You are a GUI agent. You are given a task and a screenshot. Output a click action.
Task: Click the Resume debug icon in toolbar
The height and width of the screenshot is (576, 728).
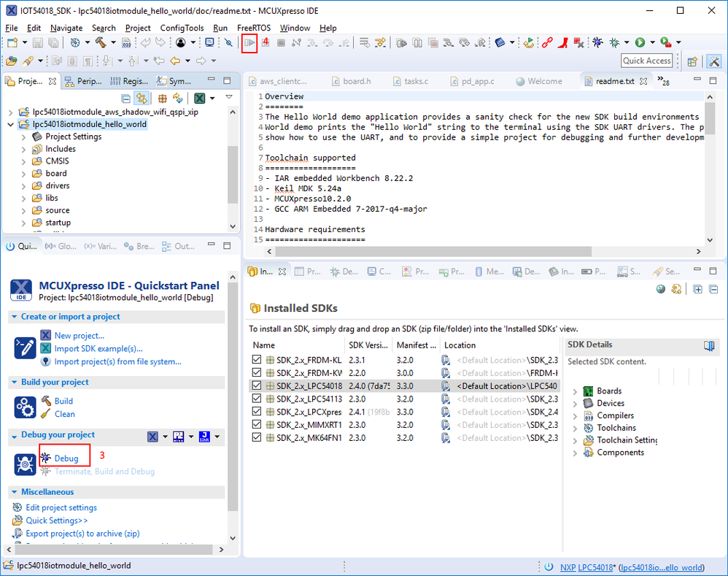pos(249,43)
